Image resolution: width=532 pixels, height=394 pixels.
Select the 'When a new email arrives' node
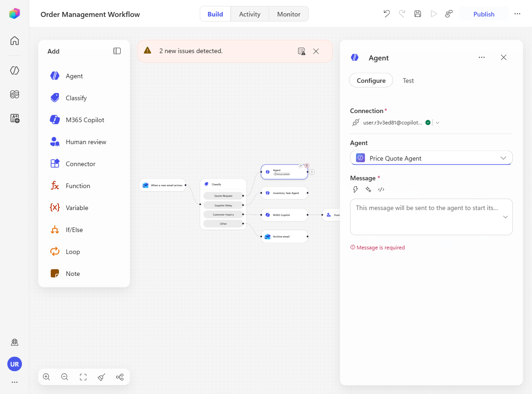[x=163, y=185]
